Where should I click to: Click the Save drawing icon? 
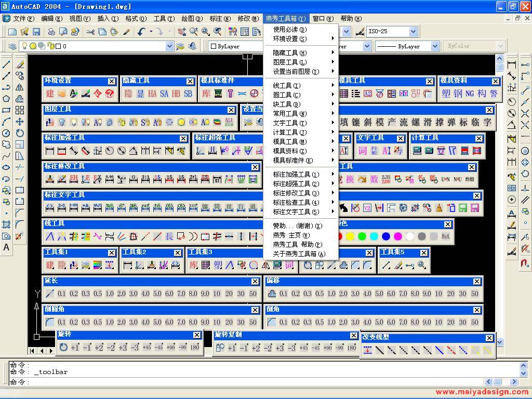pos(36,32)
